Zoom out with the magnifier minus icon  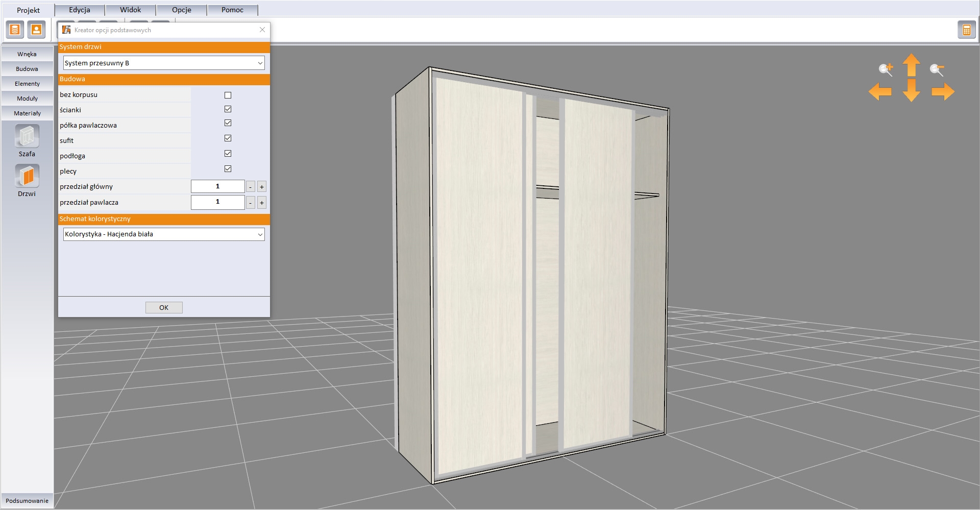pos(937,69)
